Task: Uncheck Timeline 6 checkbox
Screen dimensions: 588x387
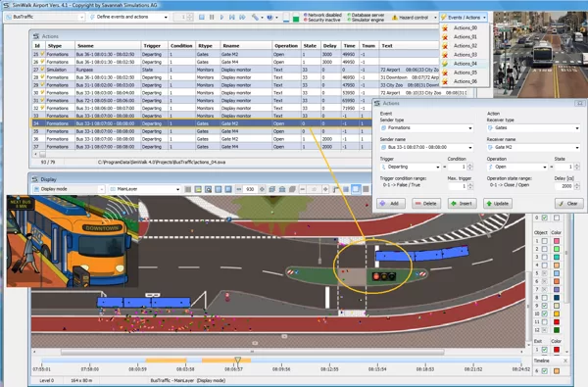Action: (545, 371)
